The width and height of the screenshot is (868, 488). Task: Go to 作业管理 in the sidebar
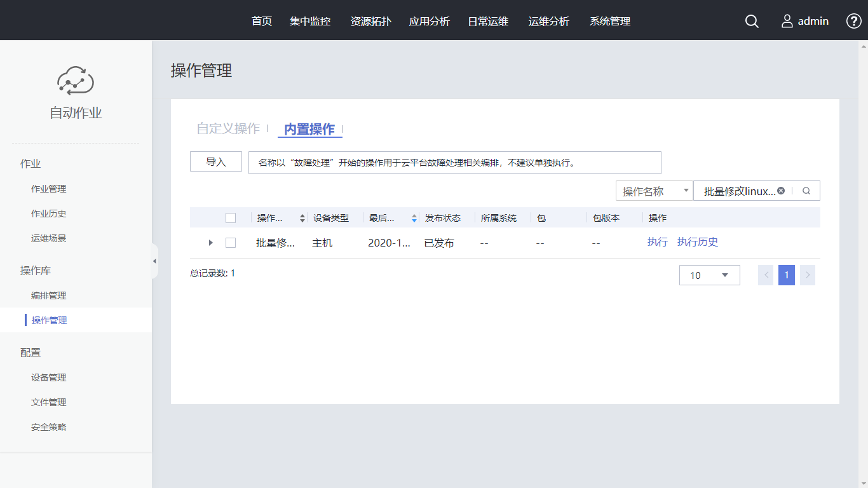click(49, 189)
